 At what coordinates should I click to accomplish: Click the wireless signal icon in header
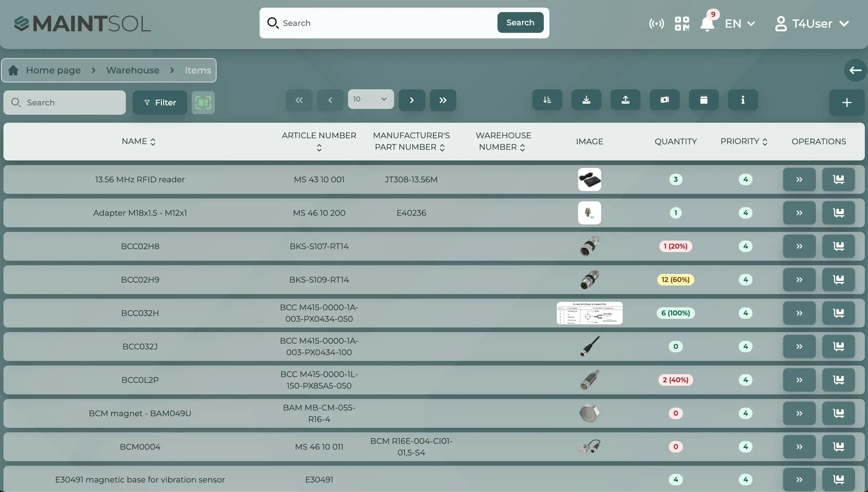pyautogui.click(x=656, y=24)
